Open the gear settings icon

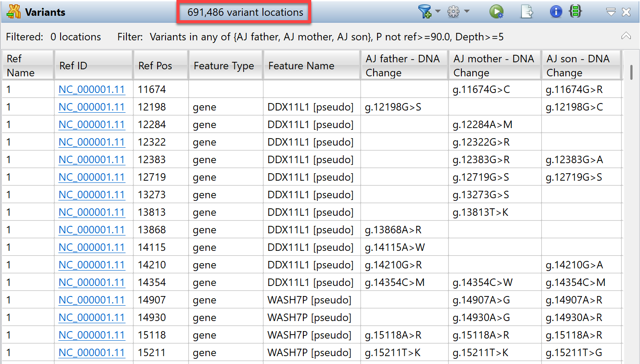(x=453, y=11)
